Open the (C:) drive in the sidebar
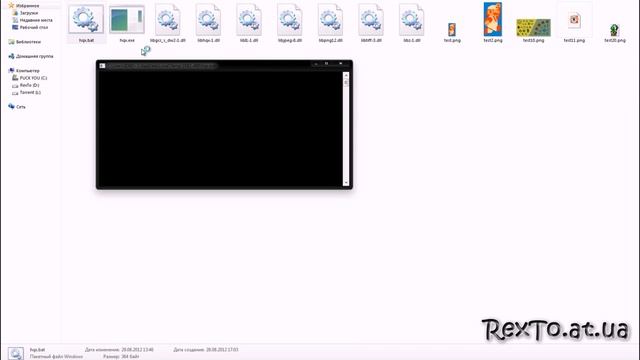This screenshot has height=360, width=640. point(29,78)
